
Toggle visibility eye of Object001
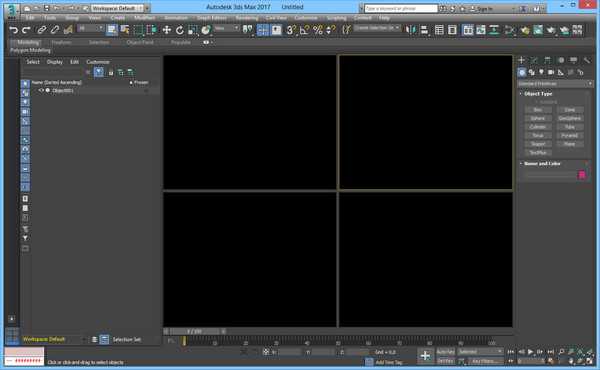pos(41,91)
